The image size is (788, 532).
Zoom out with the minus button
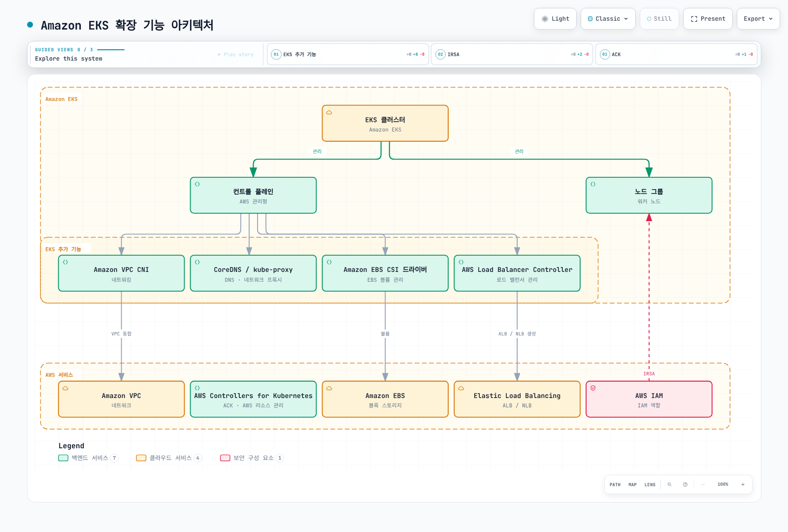pyautogui.click(x=703, y=485)
